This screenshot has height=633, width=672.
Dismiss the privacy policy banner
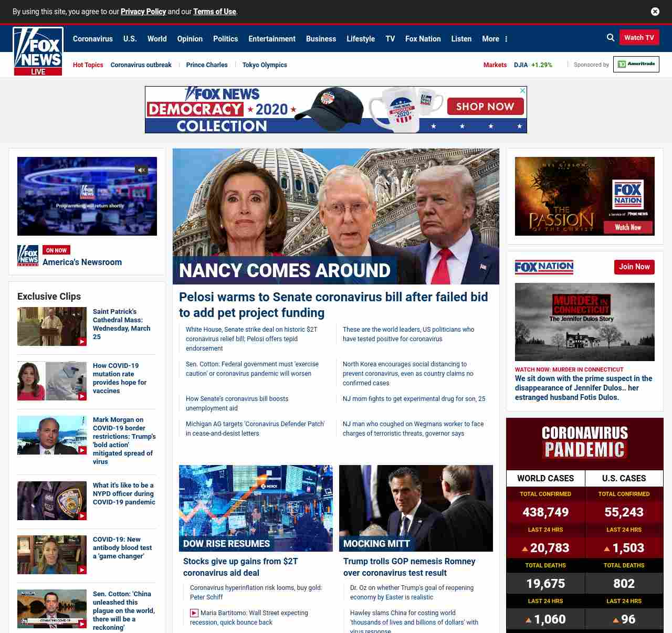pyautogui.click(x=655, y=12)
